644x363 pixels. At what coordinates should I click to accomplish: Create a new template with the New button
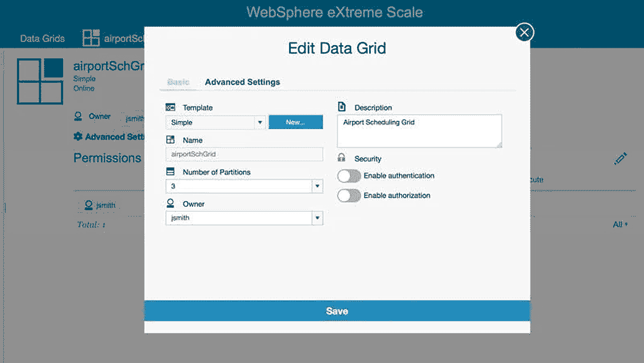tap(295, 122)
